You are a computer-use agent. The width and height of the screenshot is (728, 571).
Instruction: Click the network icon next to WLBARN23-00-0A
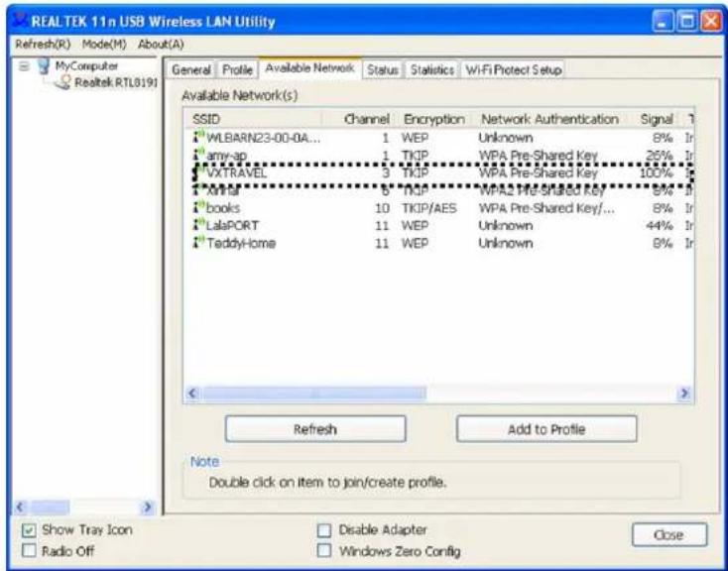click(199, 137)
